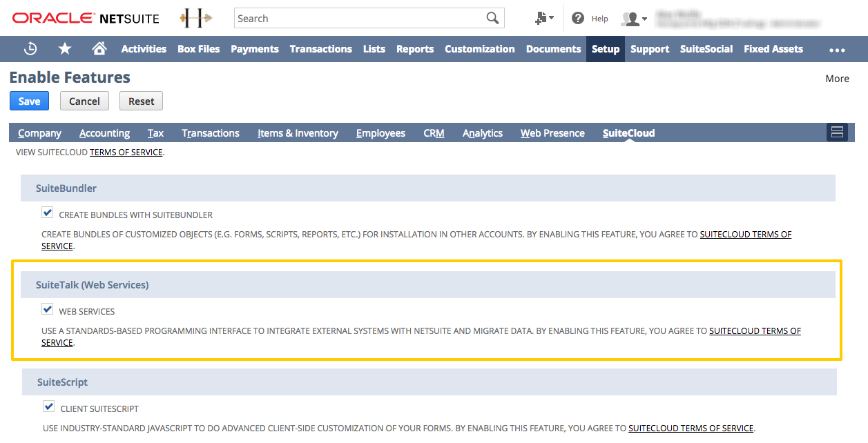
Task: Open View SuiteCloud Terms of Service link
Action: [126, 152]
